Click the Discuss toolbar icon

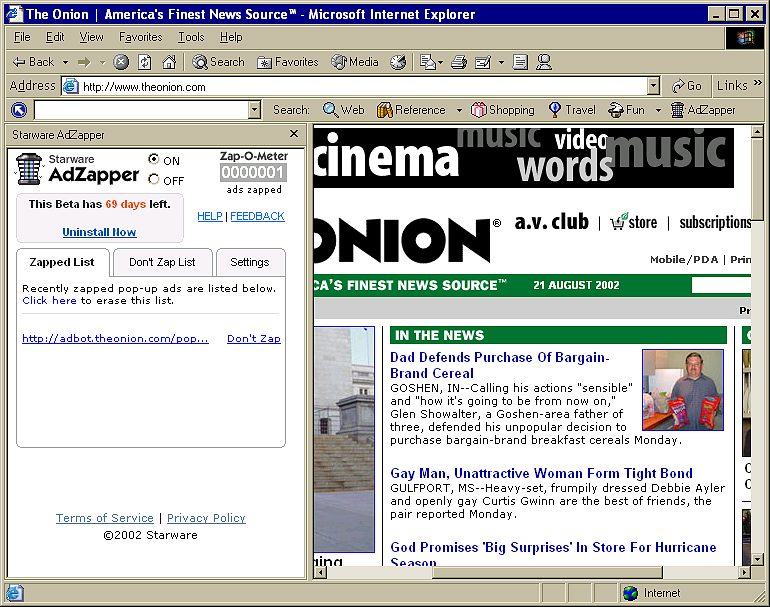coord(520,62)
